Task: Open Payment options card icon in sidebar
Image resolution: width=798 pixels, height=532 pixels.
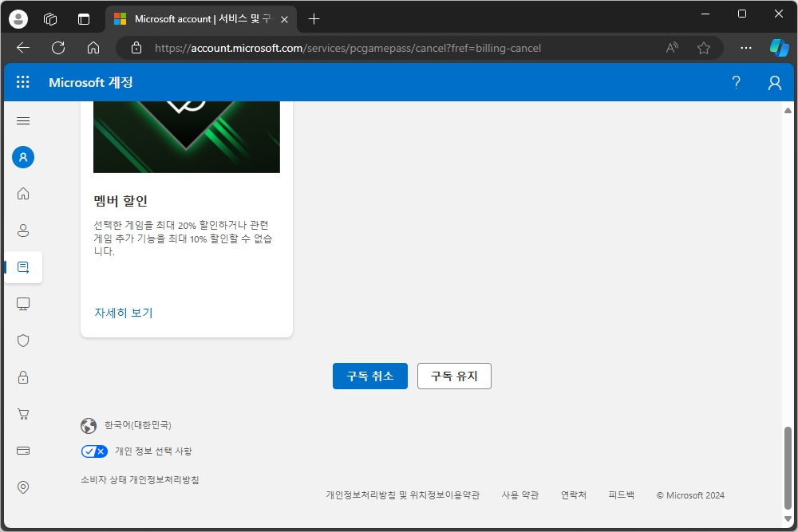Action: pyautogui.click(x=23, y=451)
